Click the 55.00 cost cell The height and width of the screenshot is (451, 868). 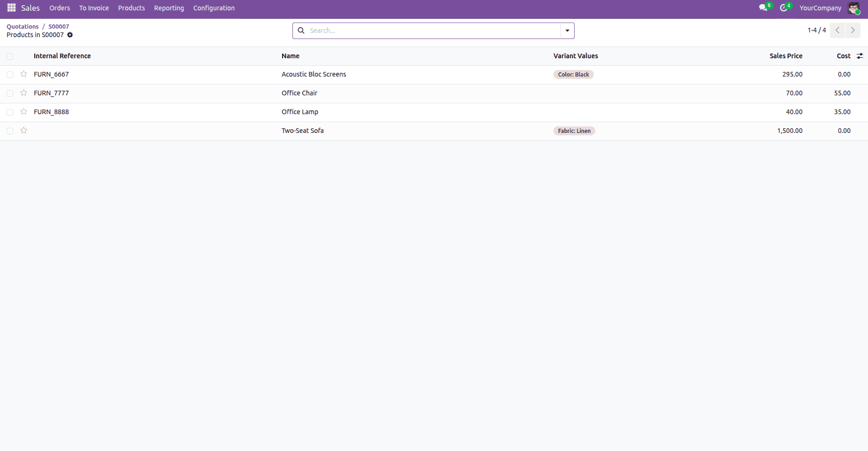pyautogui.click(x=842, y=93)
